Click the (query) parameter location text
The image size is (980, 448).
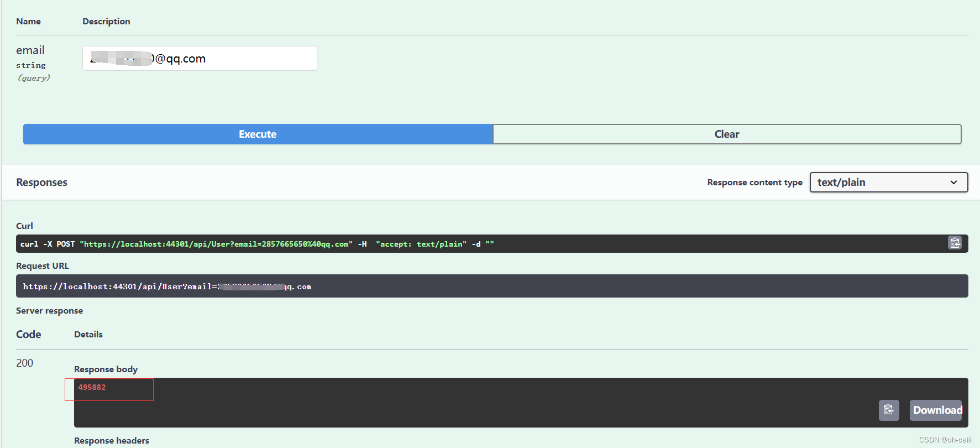pos(34,78)
